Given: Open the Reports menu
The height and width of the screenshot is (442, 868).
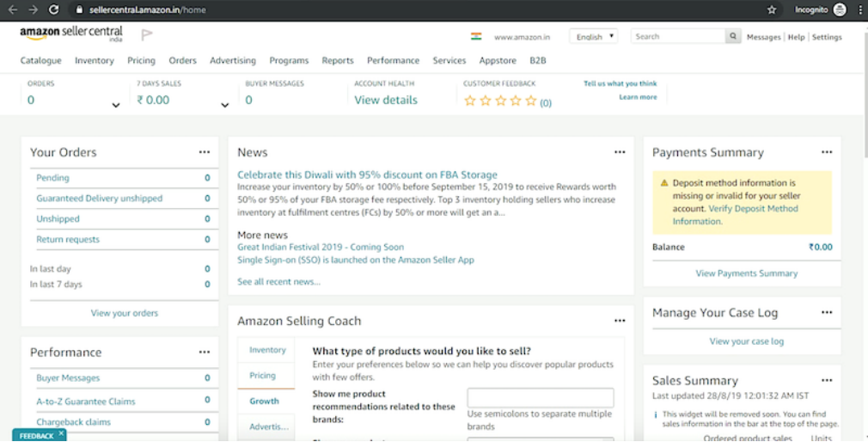Looking at the screenshot, I should (338, 60).
